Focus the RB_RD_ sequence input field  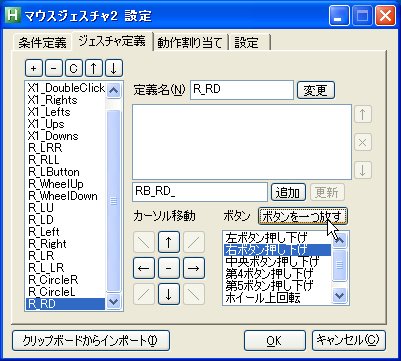pos(200,192)
